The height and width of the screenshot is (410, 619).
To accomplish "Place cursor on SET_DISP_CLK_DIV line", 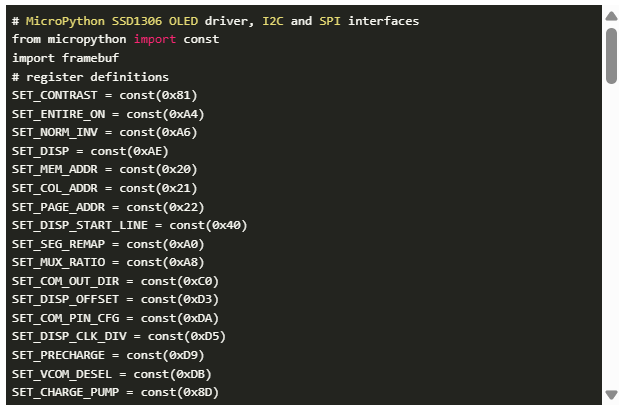I will coord(119,336).
